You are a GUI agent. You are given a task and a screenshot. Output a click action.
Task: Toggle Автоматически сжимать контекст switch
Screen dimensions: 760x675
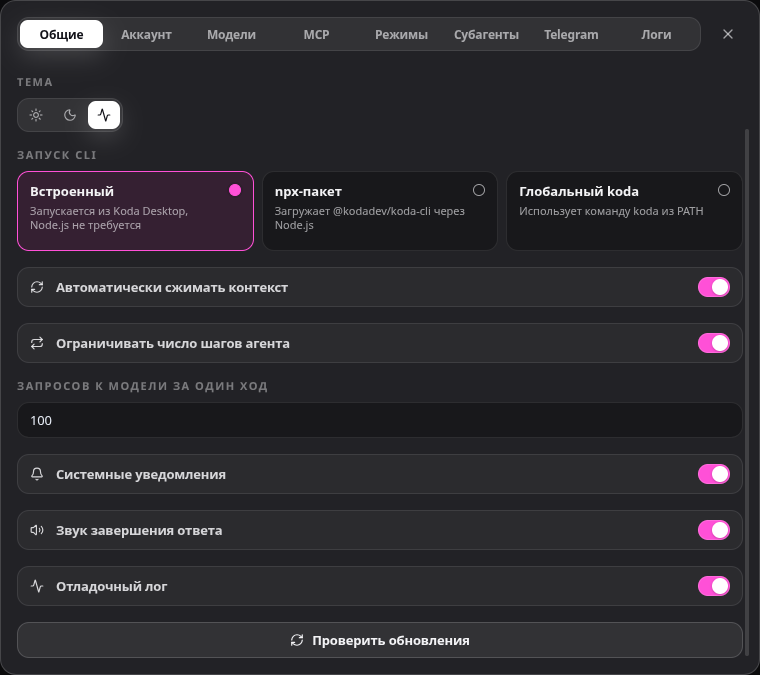(x=713, y=287)
